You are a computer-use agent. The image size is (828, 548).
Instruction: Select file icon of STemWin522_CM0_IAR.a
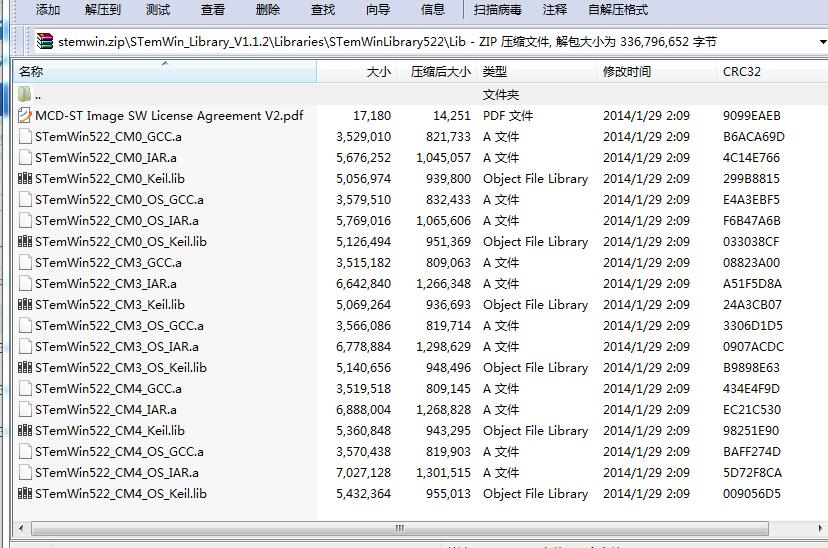(25, 157)
